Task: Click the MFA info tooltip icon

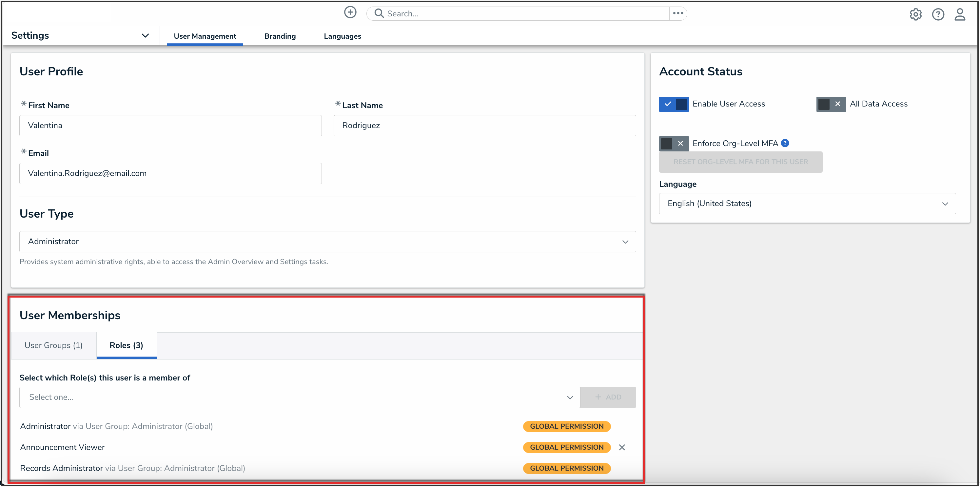Action: coord(785,143)
